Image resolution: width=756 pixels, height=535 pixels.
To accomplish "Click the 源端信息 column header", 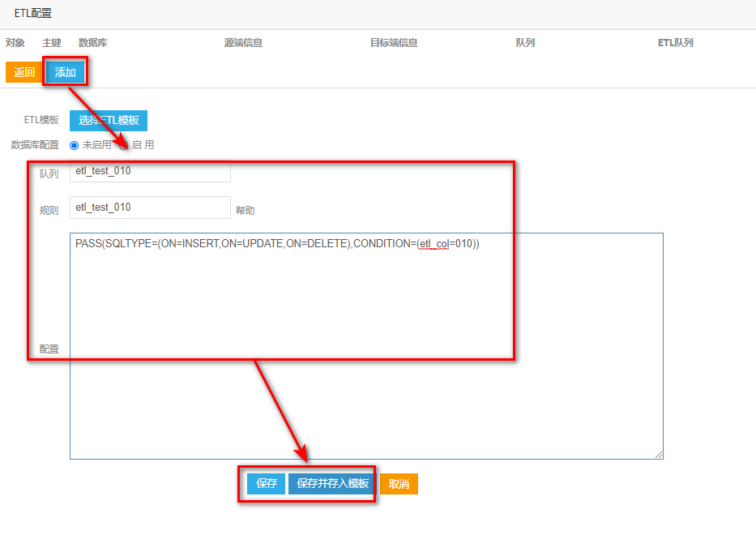I will coord(243,43).
